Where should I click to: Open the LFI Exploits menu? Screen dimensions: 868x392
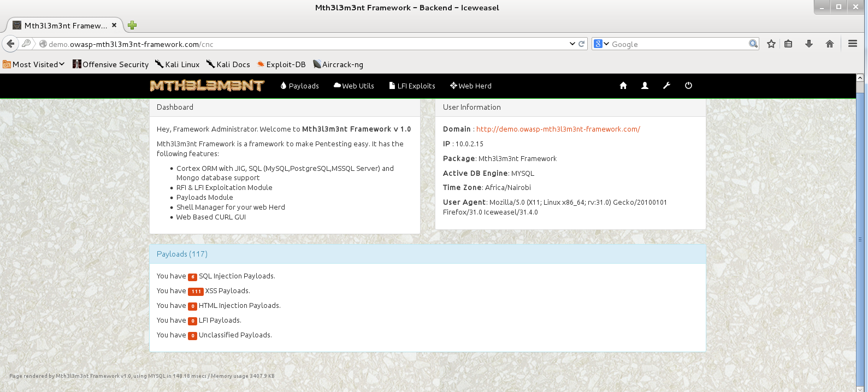pos(412,86)
